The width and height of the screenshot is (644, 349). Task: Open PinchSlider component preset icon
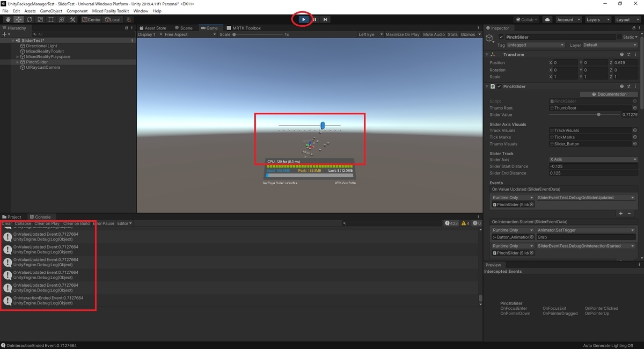[628, 86]
